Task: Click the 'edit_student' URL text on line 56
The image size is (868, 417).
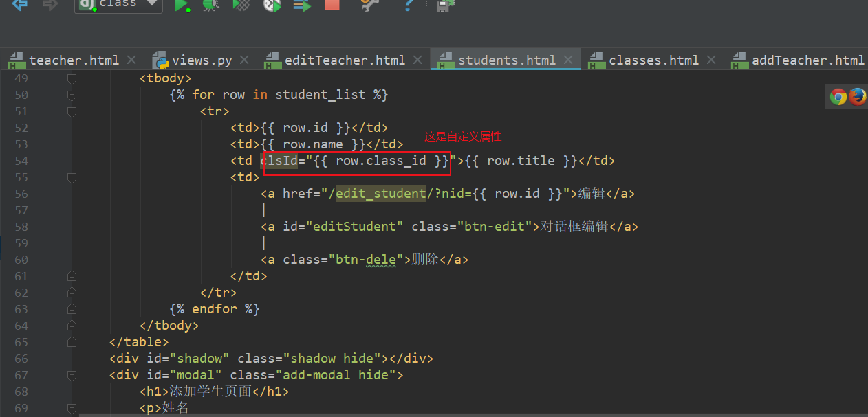Action: [380, 194]
